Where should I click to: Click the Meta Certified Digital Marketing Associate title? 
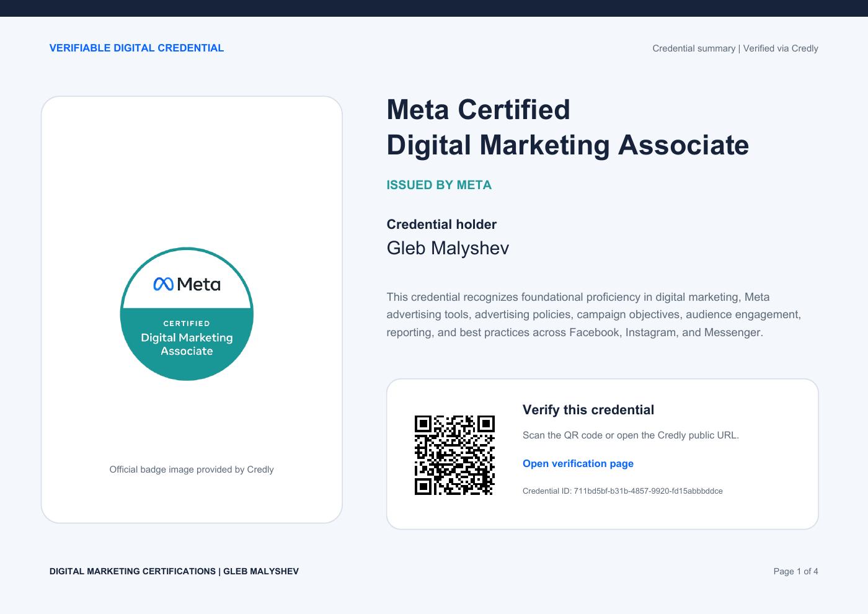coord(568,127)
